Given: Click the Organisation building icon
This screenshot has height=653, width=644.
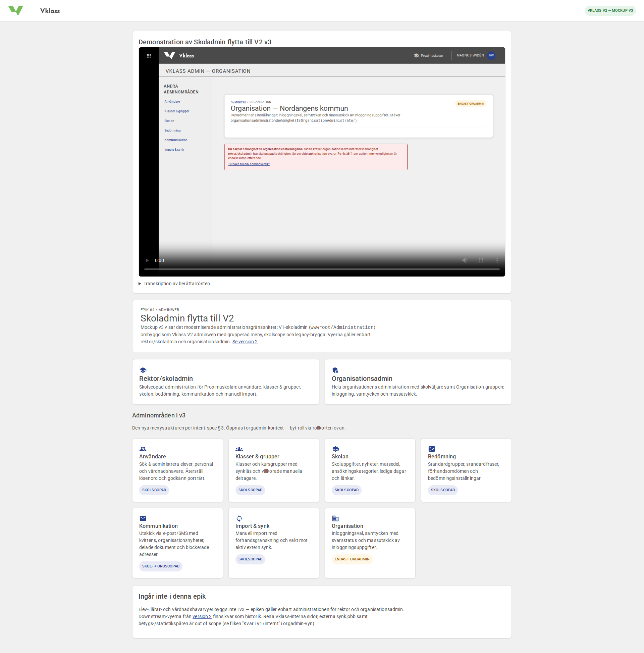Looking at the screenshot, I should coord(335,518).
